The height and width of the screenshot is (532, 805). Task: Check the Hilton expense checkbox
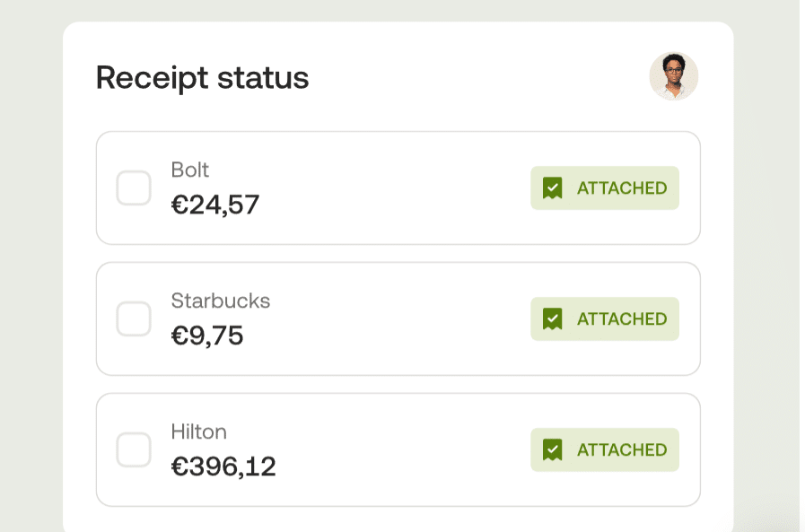134,450
